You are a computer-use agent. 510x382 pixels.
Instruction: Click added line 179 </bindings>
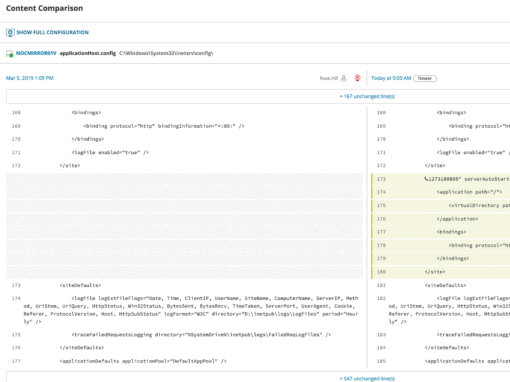[440, 258]
